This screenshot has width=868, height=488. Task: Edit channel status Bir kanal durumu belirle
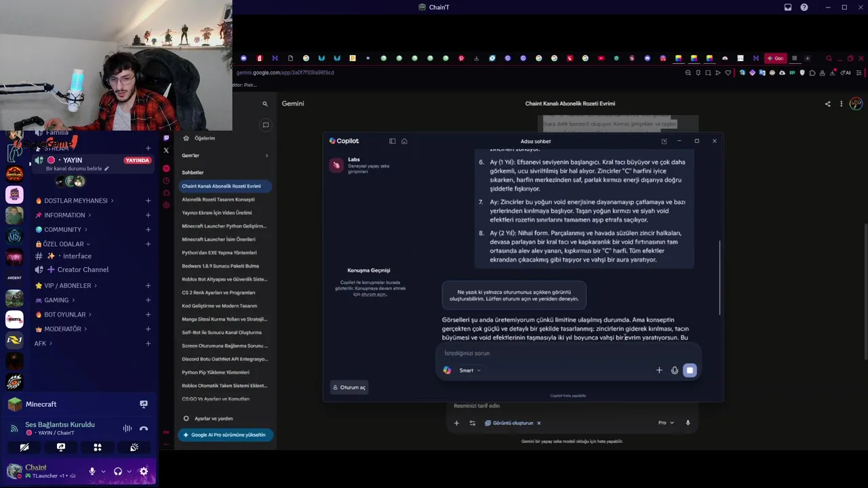(x=77, y=169)
